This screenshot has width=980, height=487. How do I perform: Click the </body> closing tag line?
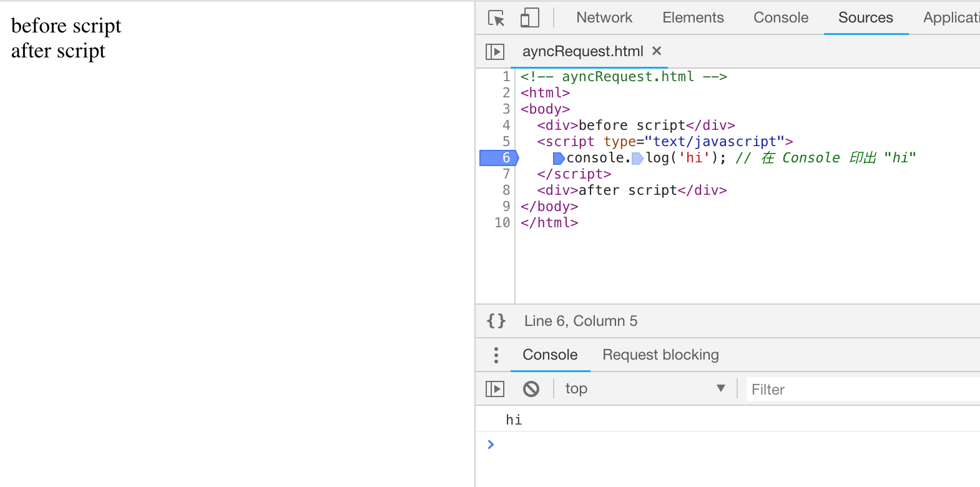pos(549,207)
